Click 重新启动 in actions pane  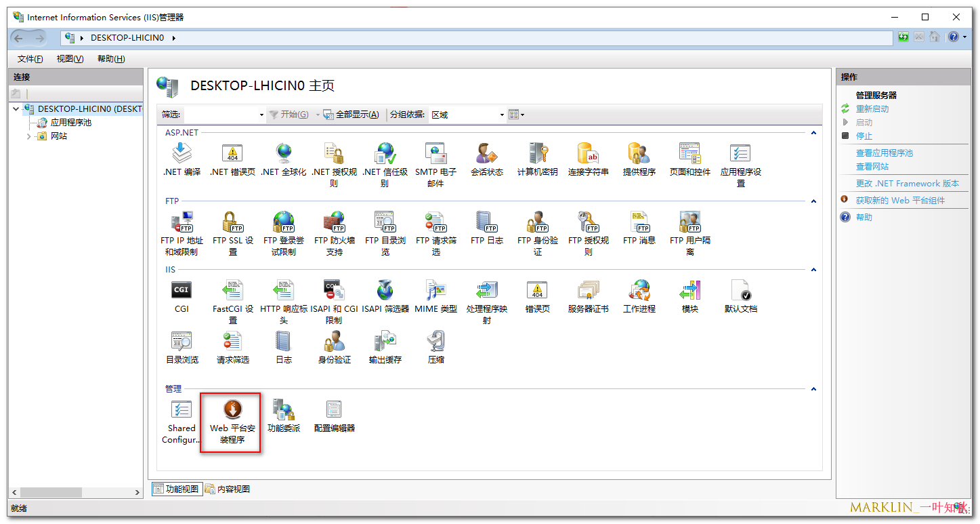click(872, 109)
